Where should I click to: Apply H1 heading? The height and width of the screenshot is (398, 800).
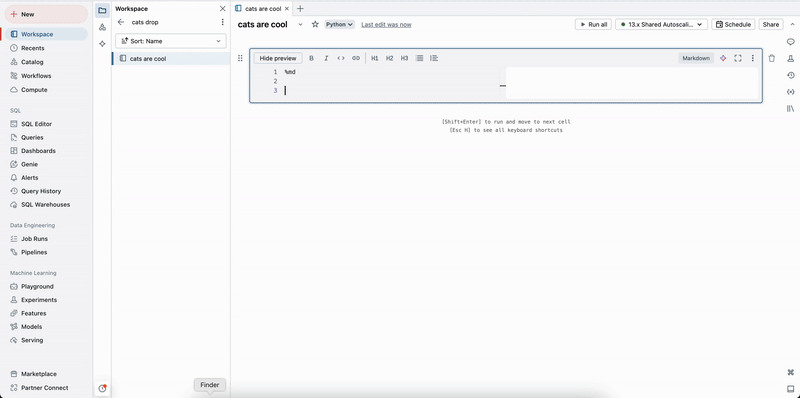(x=375, y=58)
